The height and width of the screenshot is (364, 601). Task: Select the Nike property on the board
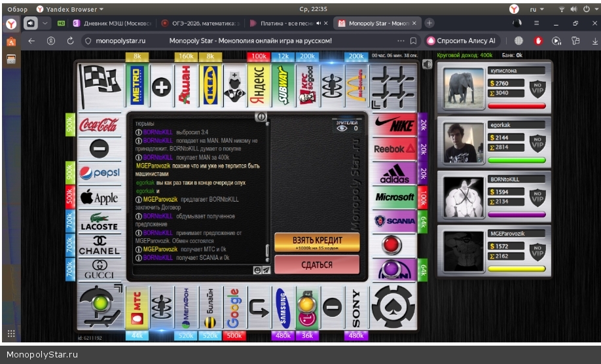tap(395, 125)
